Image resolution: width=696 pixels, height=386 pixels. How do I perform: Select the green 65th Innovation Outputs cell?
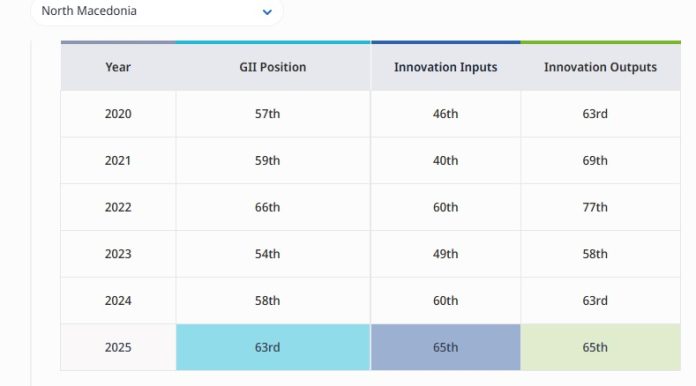point(600,347)
